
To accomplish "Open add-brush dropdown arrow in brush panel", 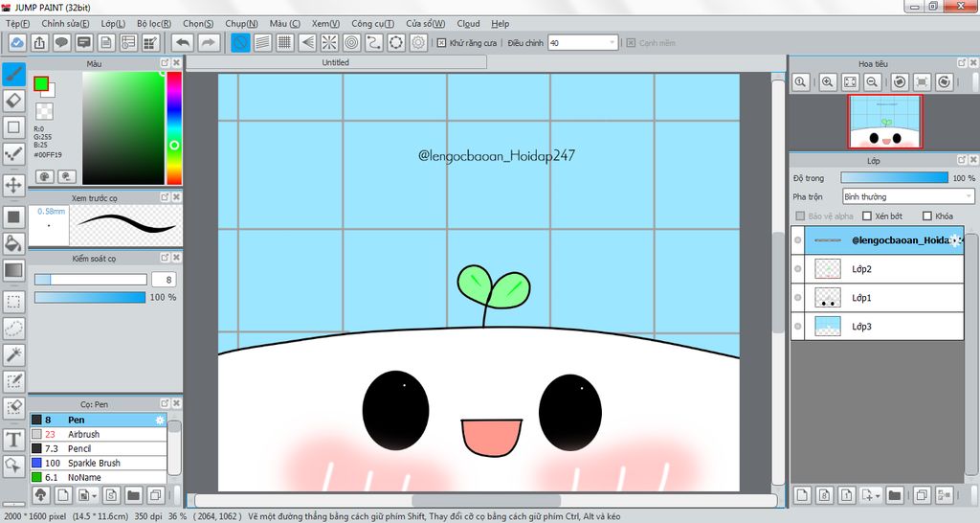I will pyautogui.click(x=95, y=496).
